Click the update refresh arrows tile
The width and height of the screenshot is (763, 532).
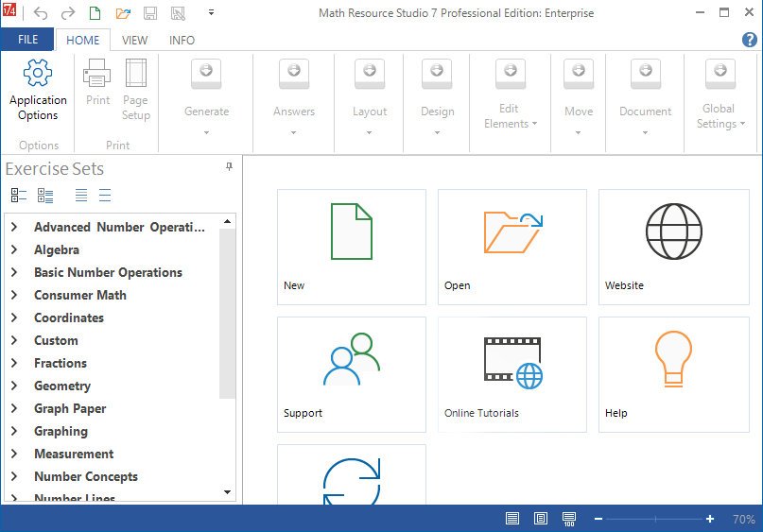[x=352, y=474]
